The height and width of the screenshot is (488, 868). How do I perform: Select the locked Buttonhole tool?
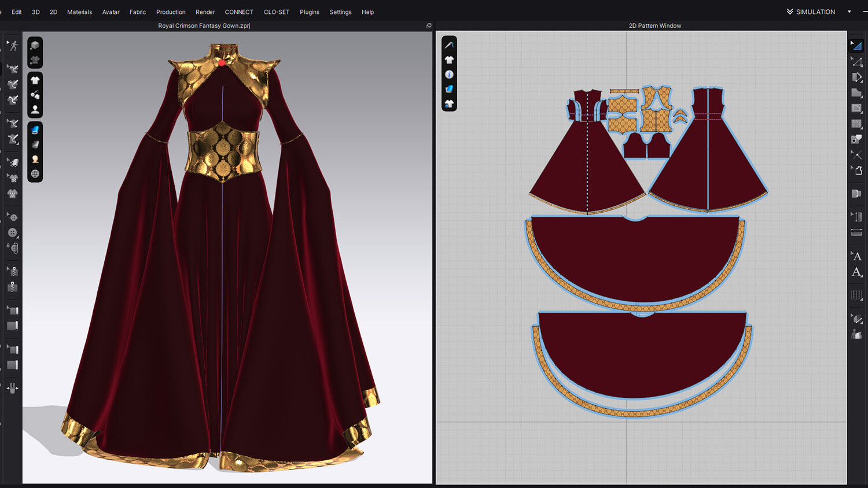click(13, 248)
